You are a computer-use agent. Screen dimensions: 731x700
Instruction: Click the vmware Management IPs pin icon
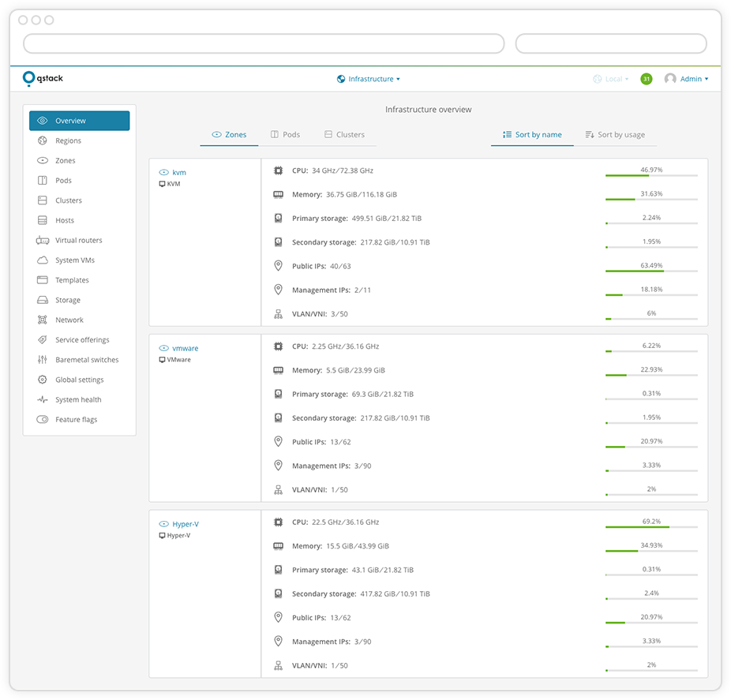click(279, 466)
